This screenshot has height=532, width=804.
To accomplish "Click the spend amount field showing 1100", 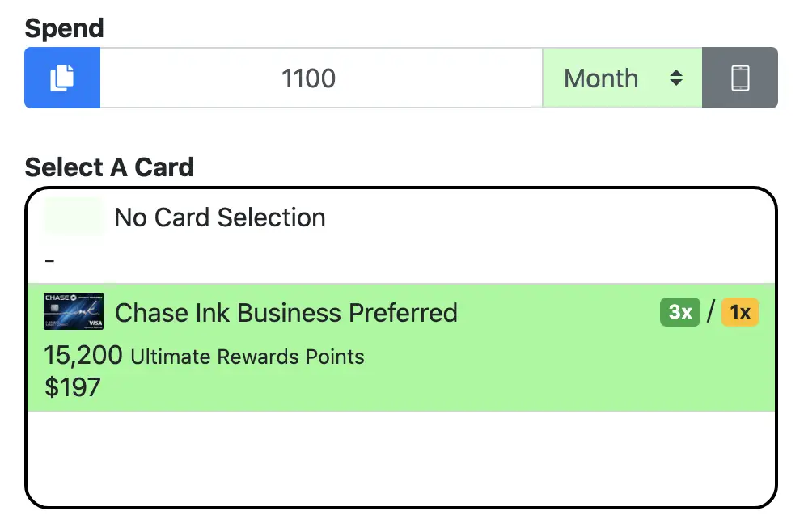I will [321, 78].
